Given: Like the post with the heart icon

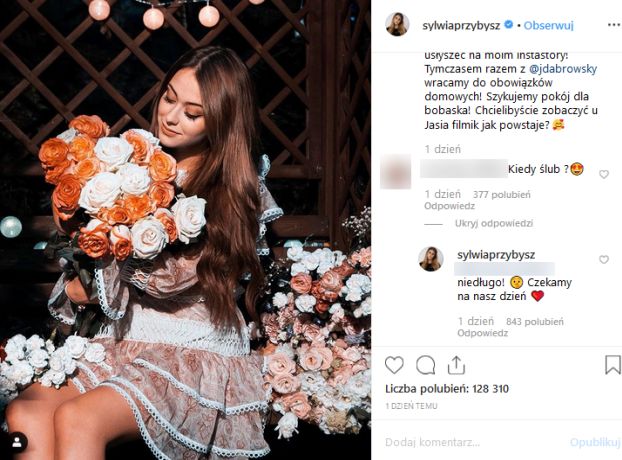Looking at the screenshot, I should (395, 365).
